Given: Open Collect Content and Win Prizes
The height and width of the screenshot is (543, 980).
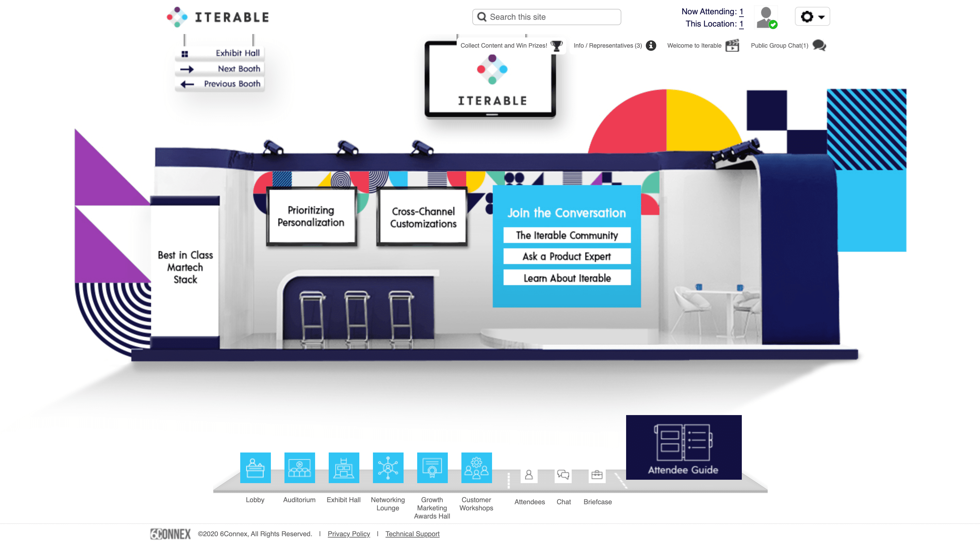Looking at the screenshot, I should coord(504,46).
